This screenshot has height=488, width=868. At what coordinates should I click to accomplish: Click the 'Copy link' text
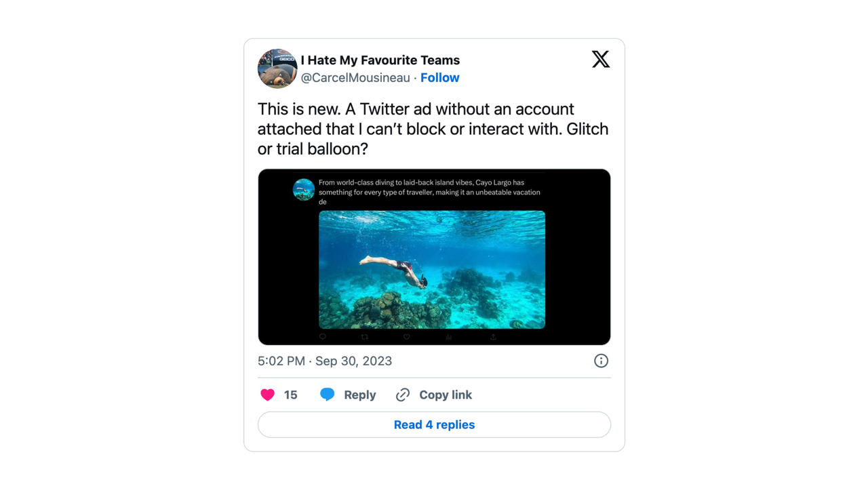445,394
